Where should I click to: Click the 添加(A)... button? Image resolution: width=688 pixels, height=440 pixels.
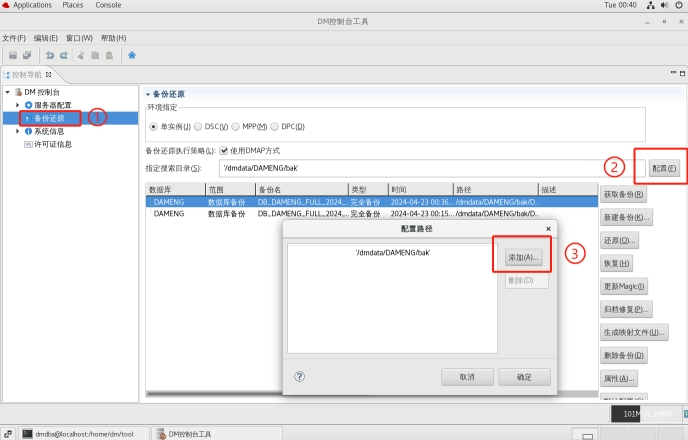522,257
